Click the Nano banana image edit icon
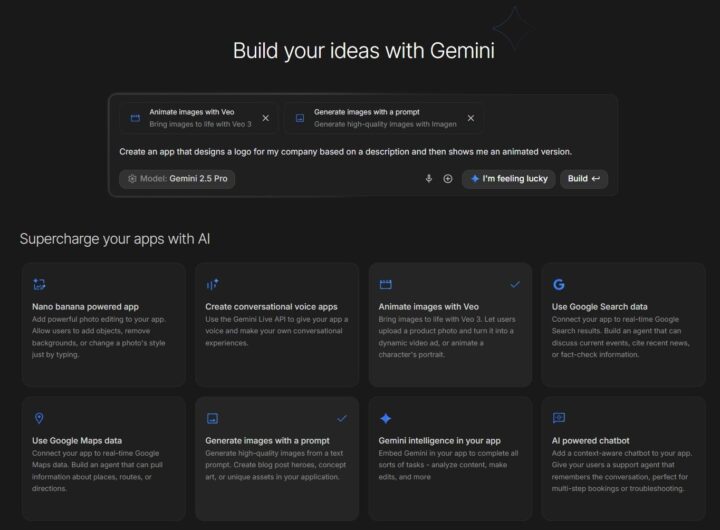The width and height of the screenshot is (720, 530). point(39,284)
